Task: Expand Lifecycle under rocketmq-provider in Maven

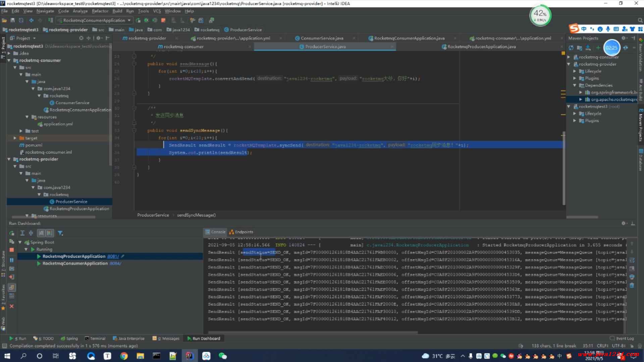Action: 575,71
